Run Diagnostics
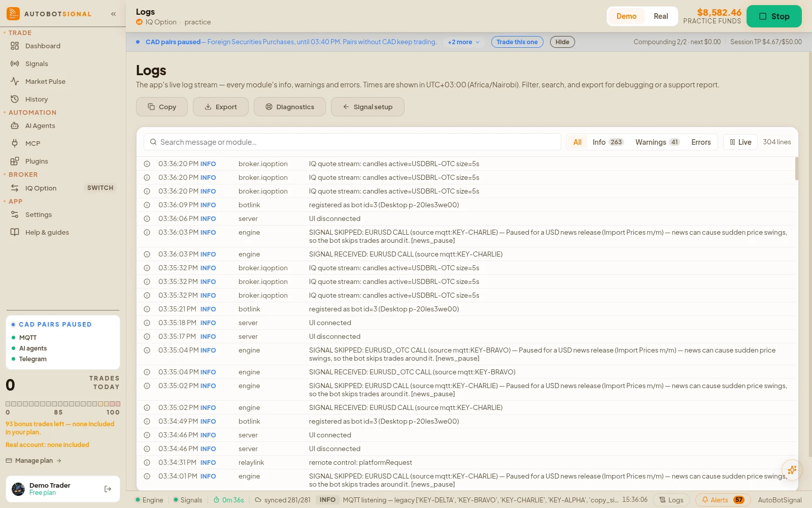 290,107
